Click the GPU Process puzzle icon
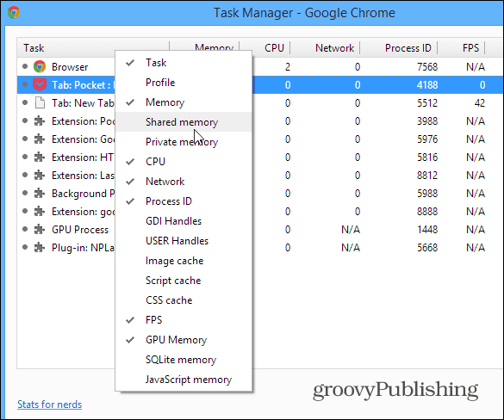 click(x=40, y=229)
